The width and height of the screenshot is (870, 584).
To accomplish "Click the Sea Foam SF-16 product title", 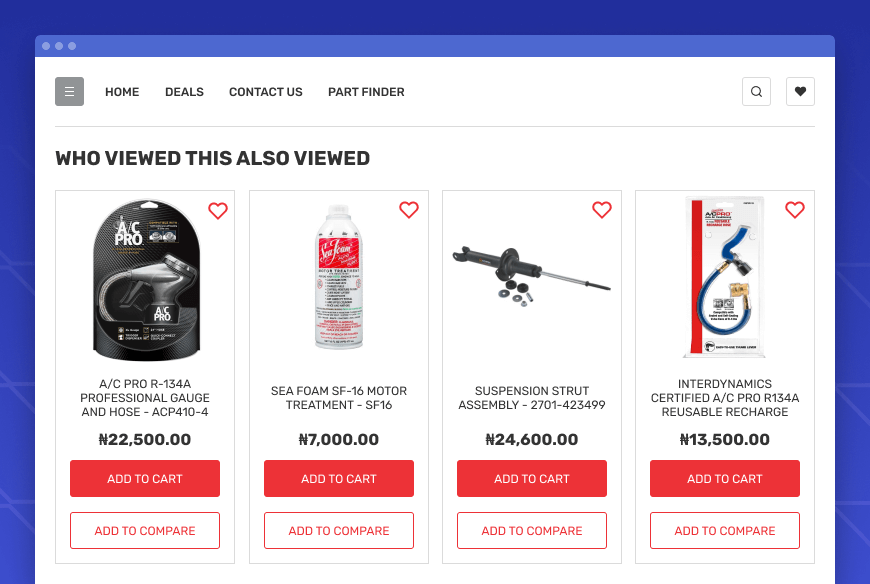I will point(339,398).
